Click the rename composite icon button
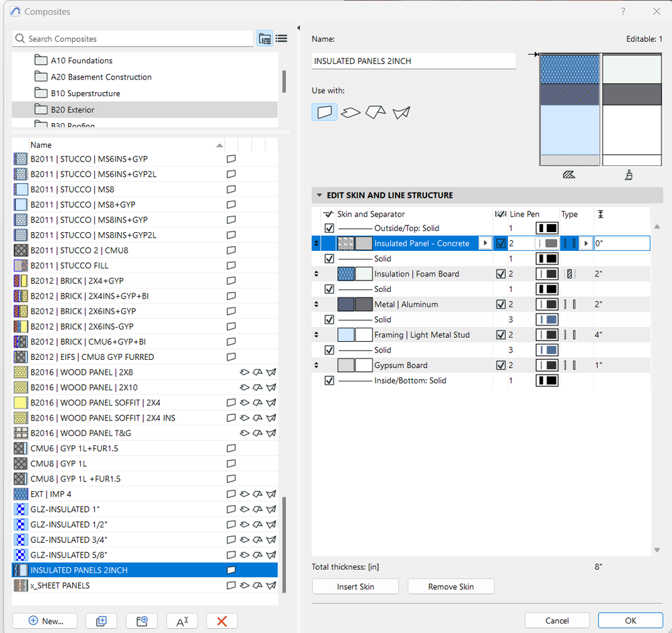This screenshot has height=633, width=672. pos(182,621)
